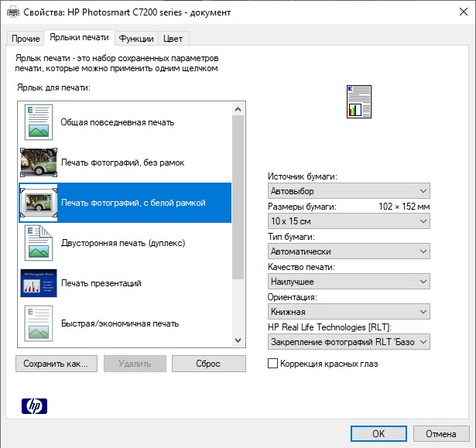Click the Отмена button
This screenshot has width=476, height=448.
[441, 434]
